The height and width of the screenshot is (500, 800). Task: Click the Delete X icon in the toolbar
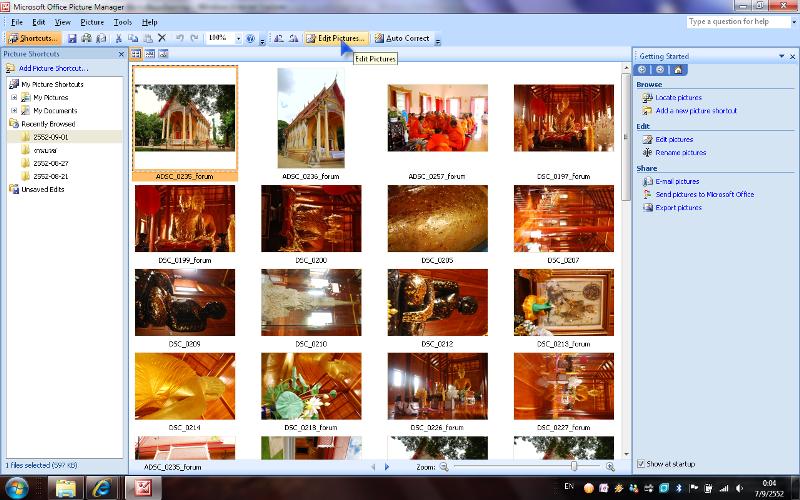[x=162, y=38]
